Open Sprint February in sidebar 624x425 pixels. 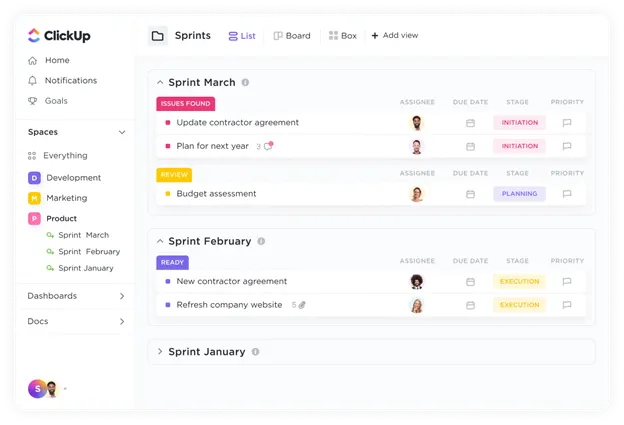(x=89, y=251)
